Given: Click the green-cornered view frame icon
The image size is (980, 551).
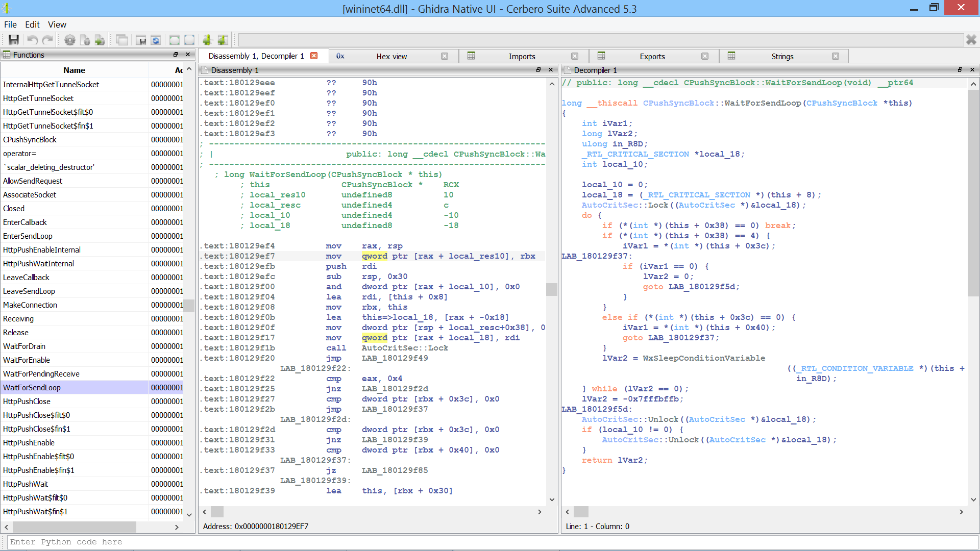Looking at the screenshot, I should [x=175, y=40].
